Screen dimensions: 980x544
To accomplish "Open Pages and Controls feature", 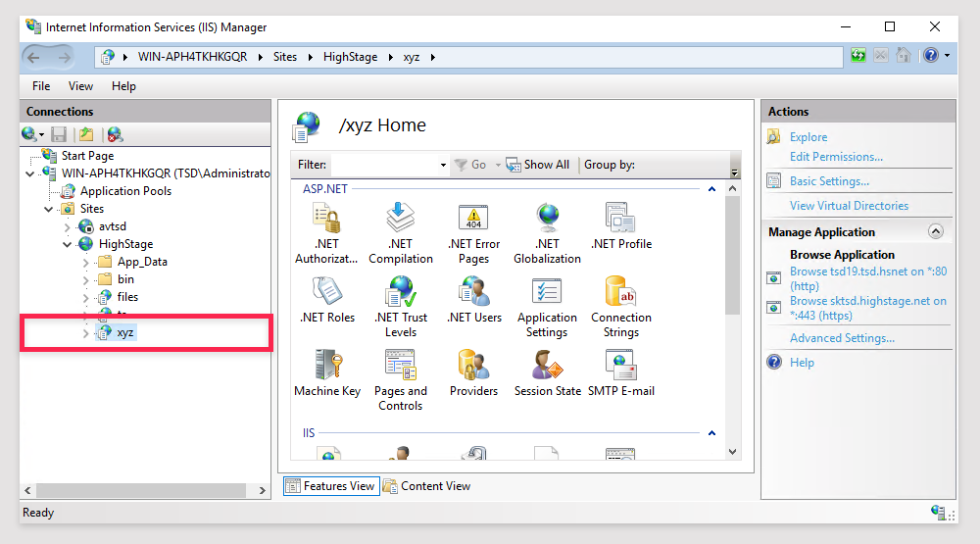I will coord(401,380).
